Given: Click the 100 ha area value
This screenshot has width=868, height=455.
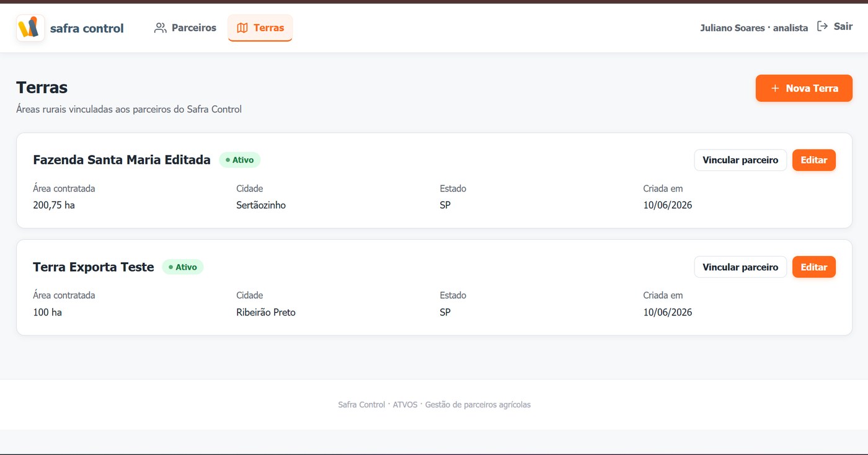Looking at the screenshot, I should (x=47, y=312).
